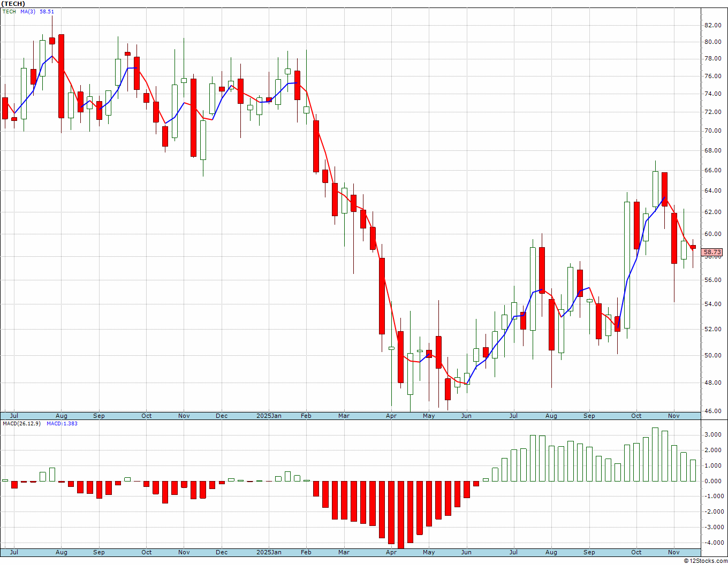Select the MA(3) value 58.51
This screenshot has width=728, height=565.
point(47,11)
